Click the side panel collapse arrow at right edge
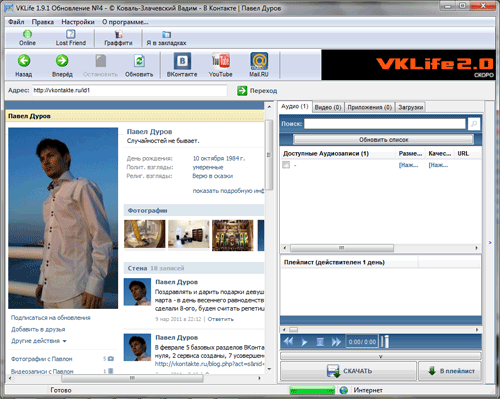Viewport: 500px width, 399px height. coord(490,242)
